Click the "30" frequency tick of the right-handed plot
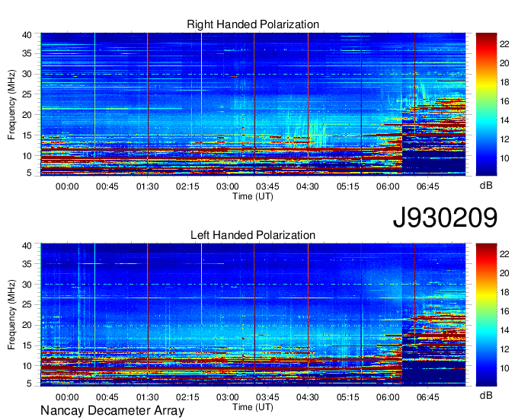This screenshot has height=420, width=518. tap(27, 75)
